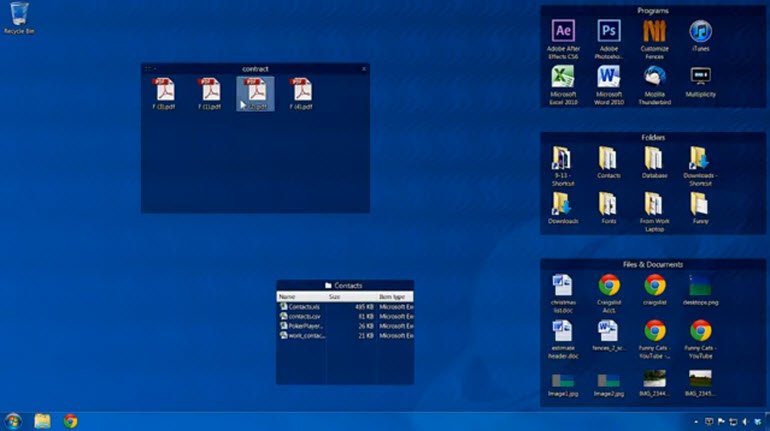
Task: Open Customize Fences icon
Action: click(x=655, y=32)
